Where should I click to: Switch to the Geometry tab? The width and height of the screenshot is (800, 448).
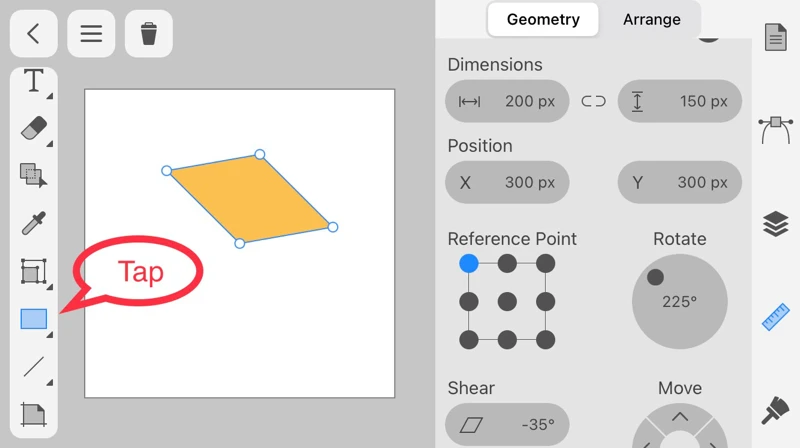click(x=543, y=19)
